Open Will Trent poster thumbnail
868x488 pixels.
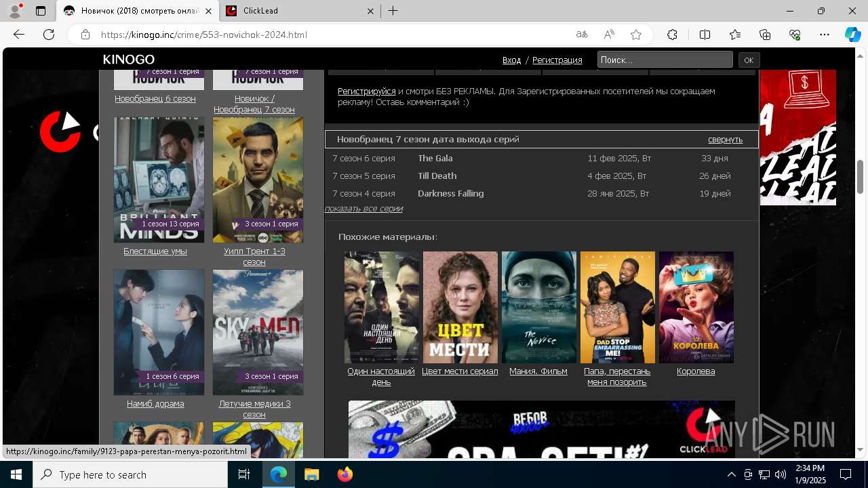(258, 180)
